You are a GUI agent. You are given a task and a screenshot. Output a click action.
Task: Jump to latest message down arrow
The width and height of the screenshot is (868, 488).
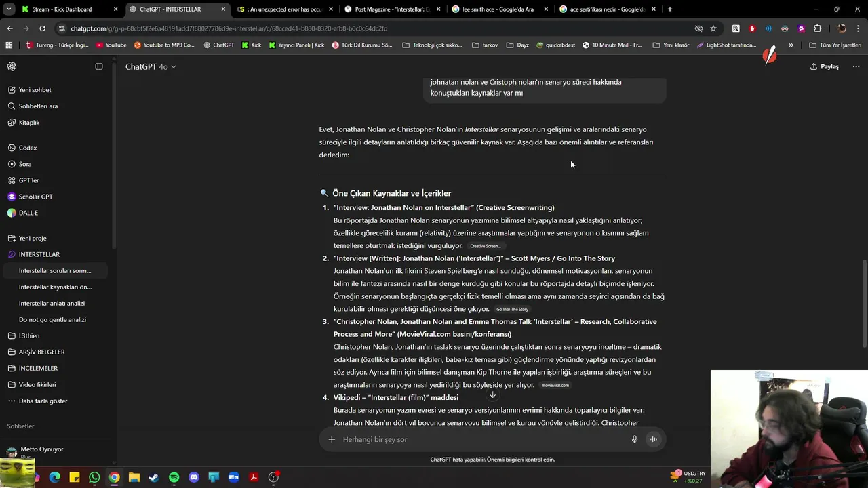coord(493,395)
